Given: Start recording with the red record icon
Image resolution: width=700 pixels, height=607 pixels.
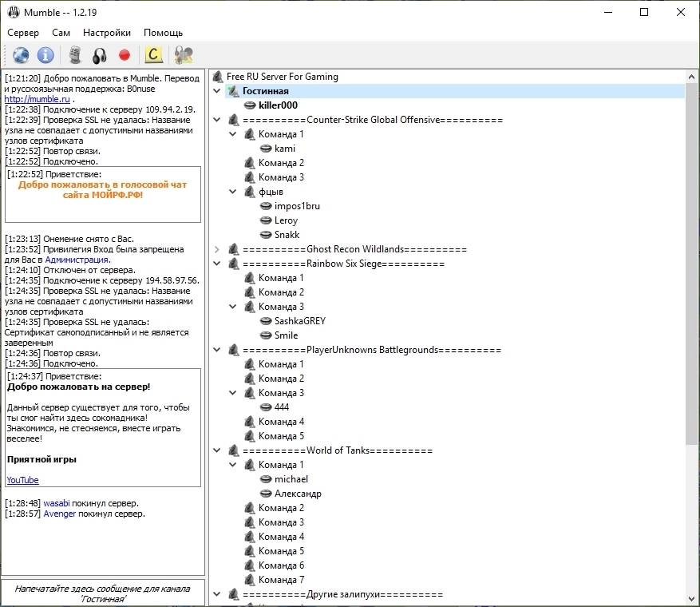Looking at the screenshot, I should point(125,55).
